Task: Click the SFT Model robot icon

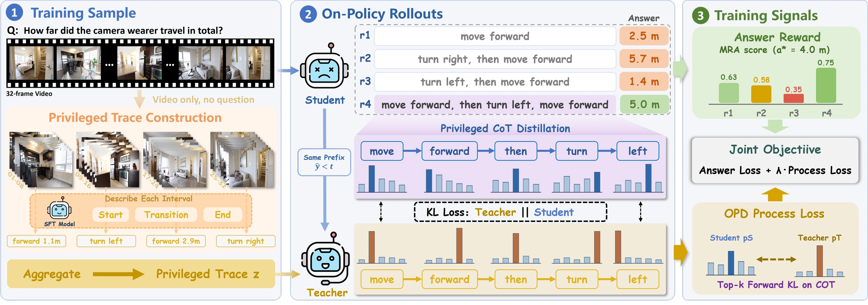Action: [59, 208]
